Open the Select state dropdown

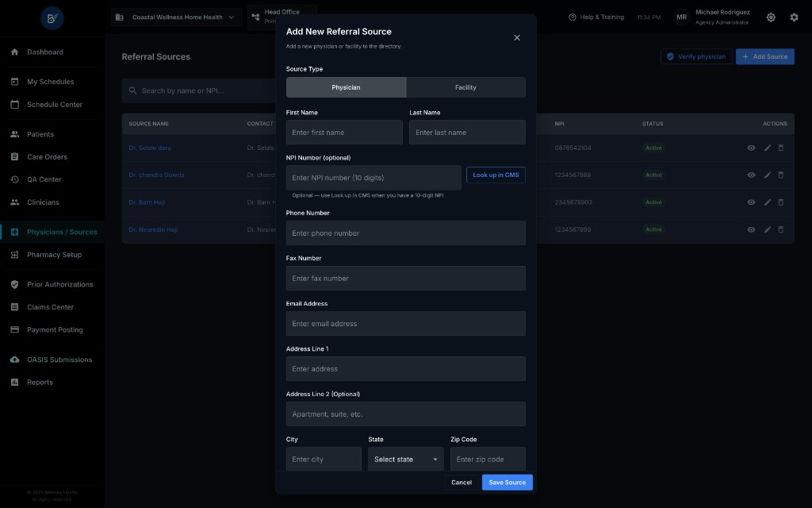click(x=405, y=460)
